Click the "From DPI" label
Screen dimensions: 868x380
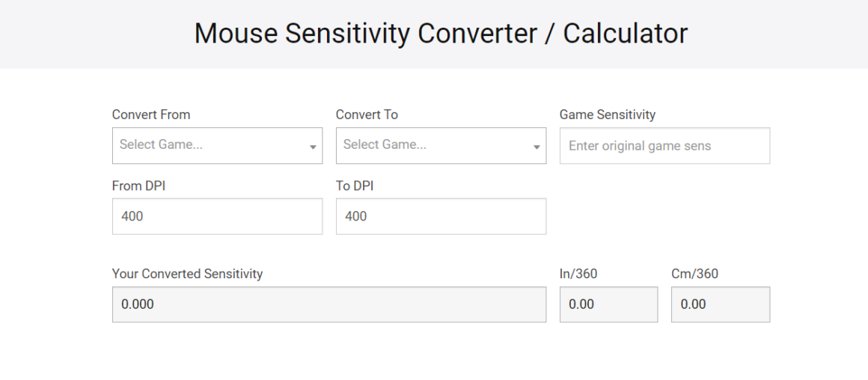pyautogui.click(x=138, y=186)
